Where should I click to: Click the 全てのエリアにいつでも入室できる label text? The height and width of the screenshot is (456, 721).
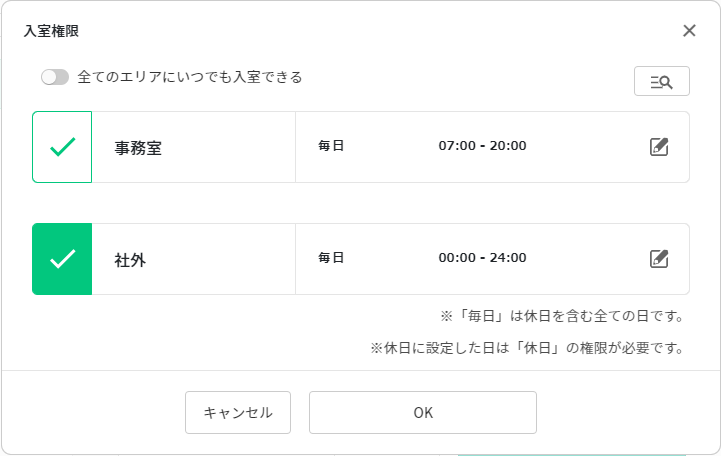(x=189, y=77)
